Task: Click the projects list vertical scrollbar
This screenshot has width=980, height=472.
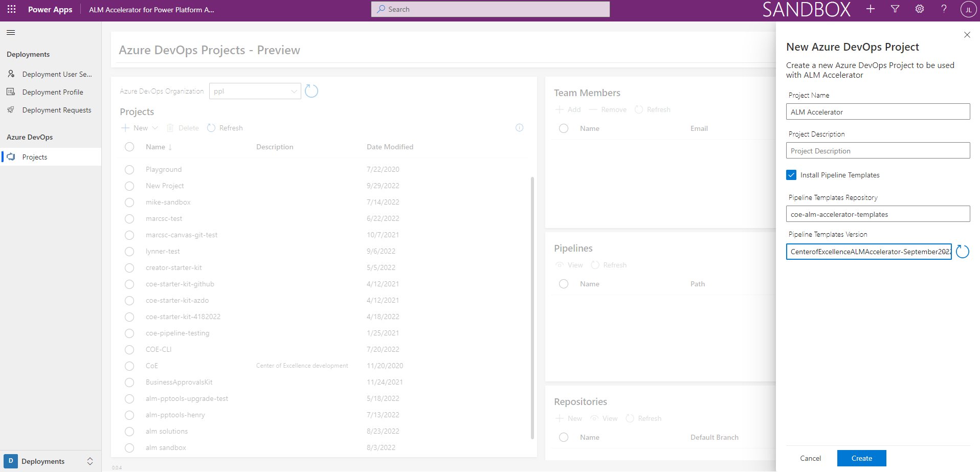Action: [532, 307]
